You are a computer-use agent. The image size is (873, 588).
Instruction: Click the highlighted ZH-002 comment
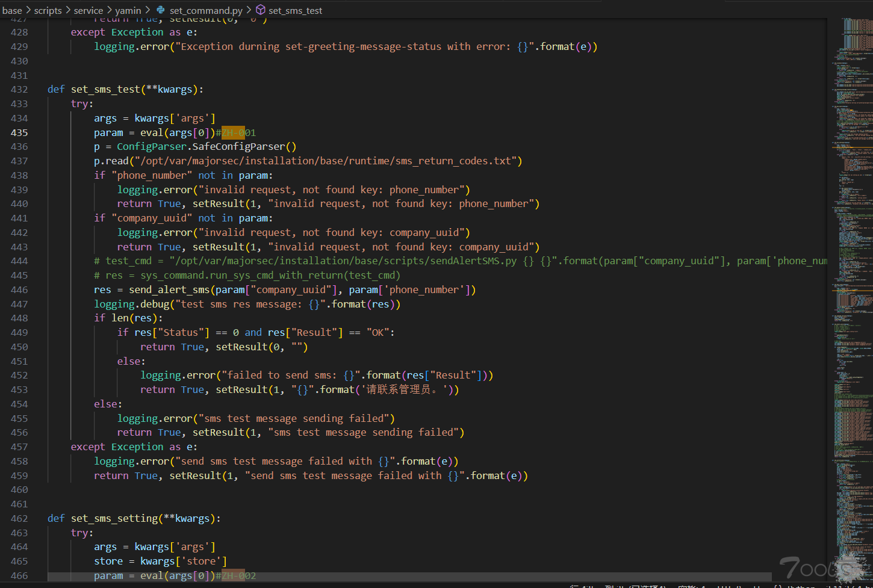click(x=238, y=575)
